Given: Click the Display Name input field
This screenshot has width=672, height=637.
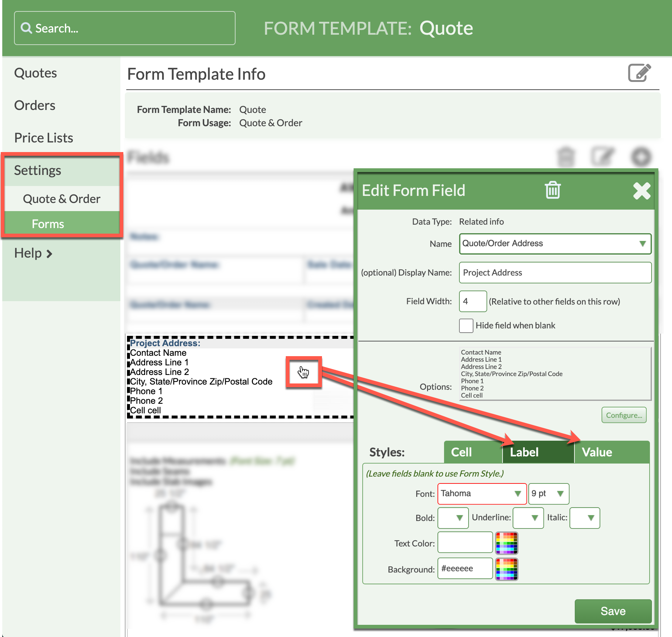Looking at the screenshot, I should pos(555,273).
